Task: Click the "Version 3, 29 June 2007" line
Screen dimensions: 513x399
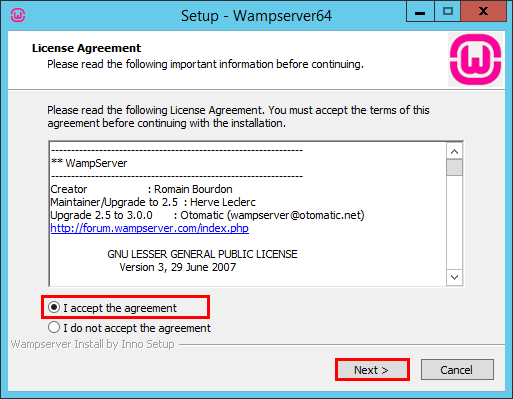Action: [178, 267]
